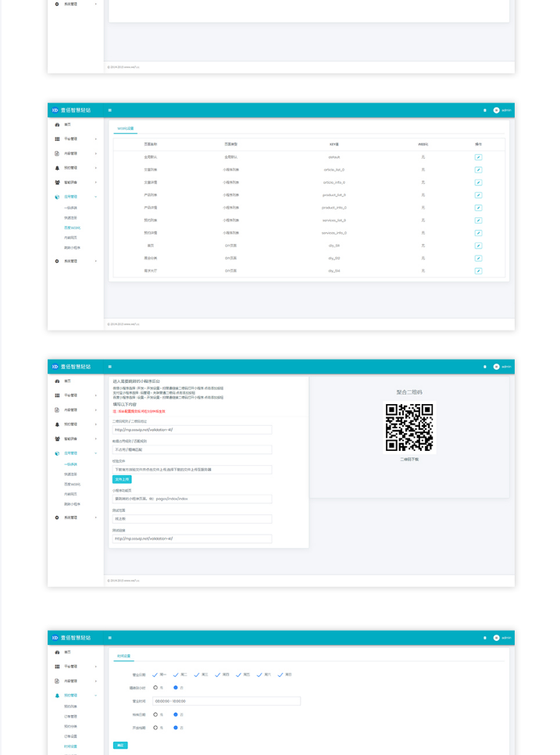560x755 pixels.
Task: Click 平台管理 grid icon in QR code panel
Action: 57,395
